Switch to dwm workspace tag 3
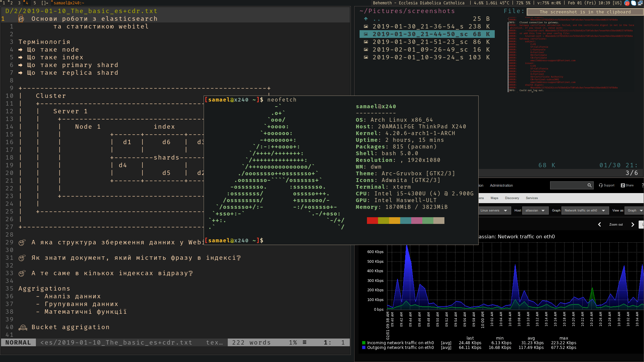 [19, 3]
